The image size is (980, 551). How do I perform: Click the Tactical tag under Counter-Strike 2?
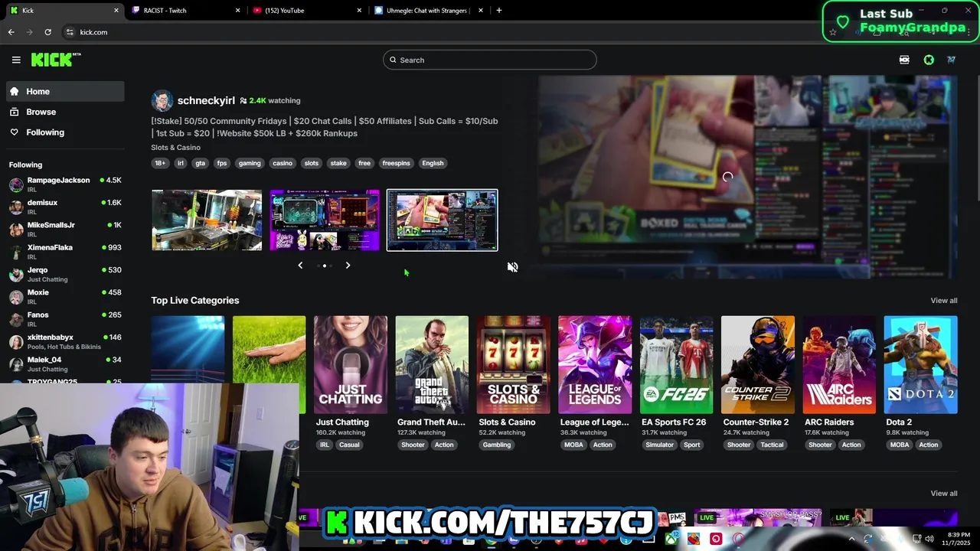coord(772,445)
